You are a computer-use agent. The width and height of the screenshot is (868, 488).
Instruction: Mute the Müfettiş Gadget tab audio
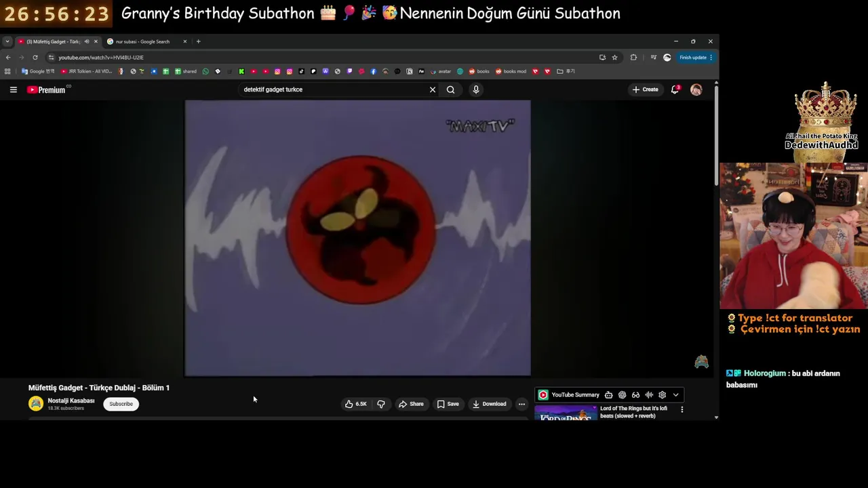(x=86, y=41)
